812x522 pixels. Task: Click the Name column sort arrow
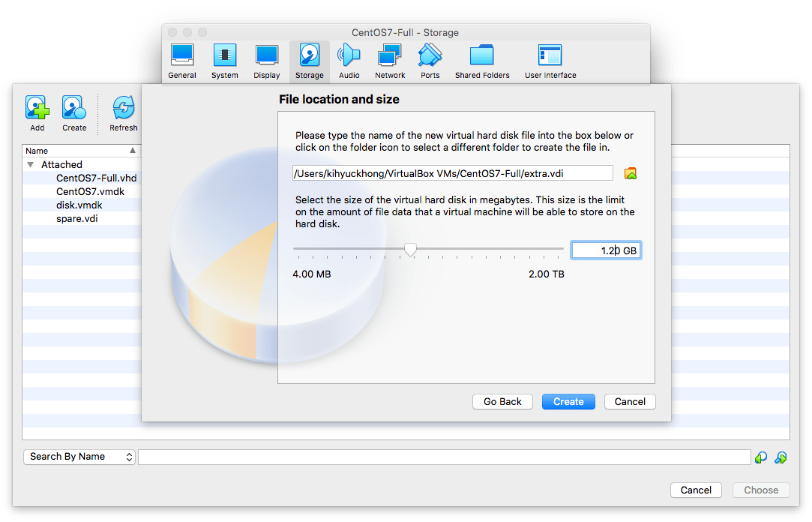(x=133, y=150)
